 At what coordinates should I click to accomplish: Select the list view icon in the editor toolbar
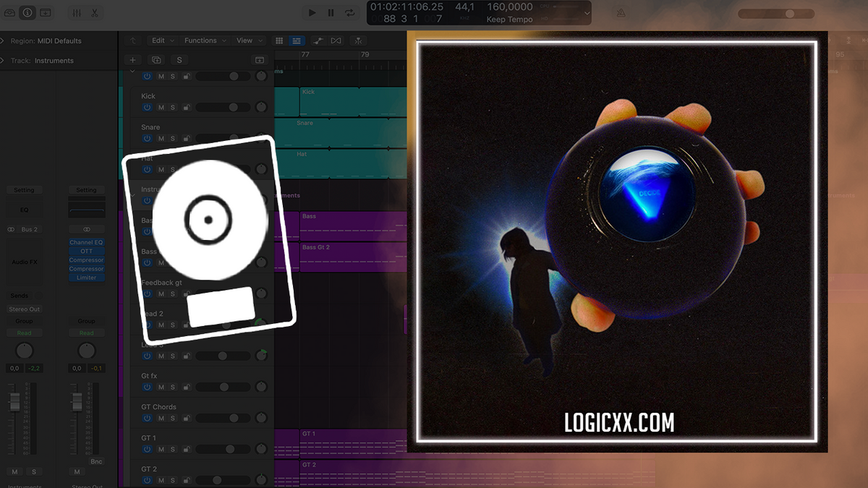(296, 40)
